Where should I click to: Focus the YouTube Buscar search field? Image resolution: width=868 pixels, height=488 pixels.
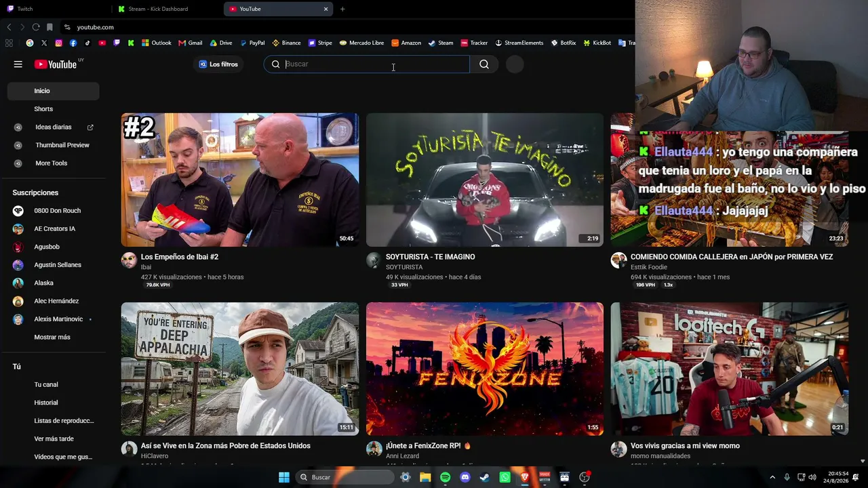coord(367,64)
